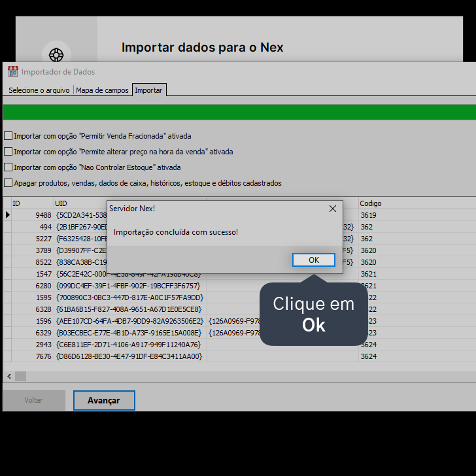The image size is (476, 476).
Task: Click the green import progress bar
Action: pos(239,112)
